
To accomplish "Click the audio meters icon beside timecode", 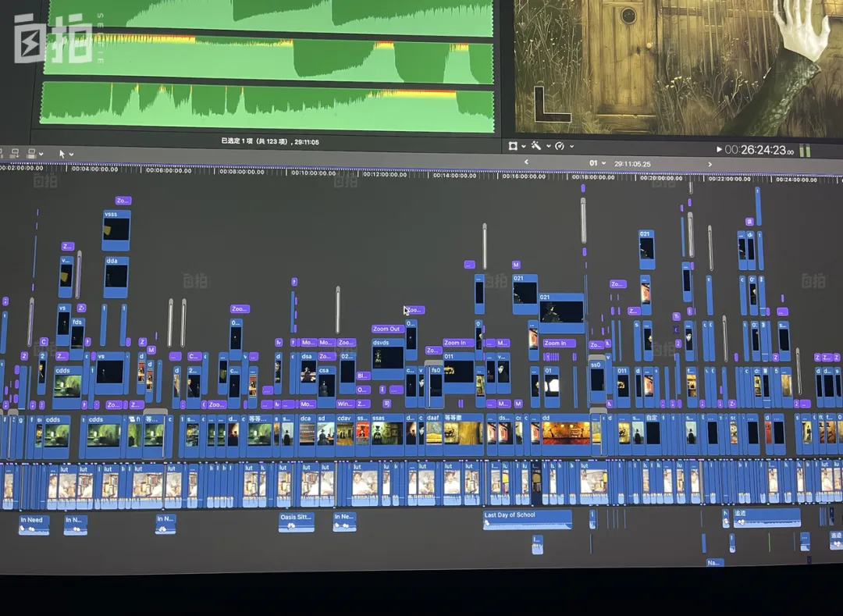I will [805, 150].
